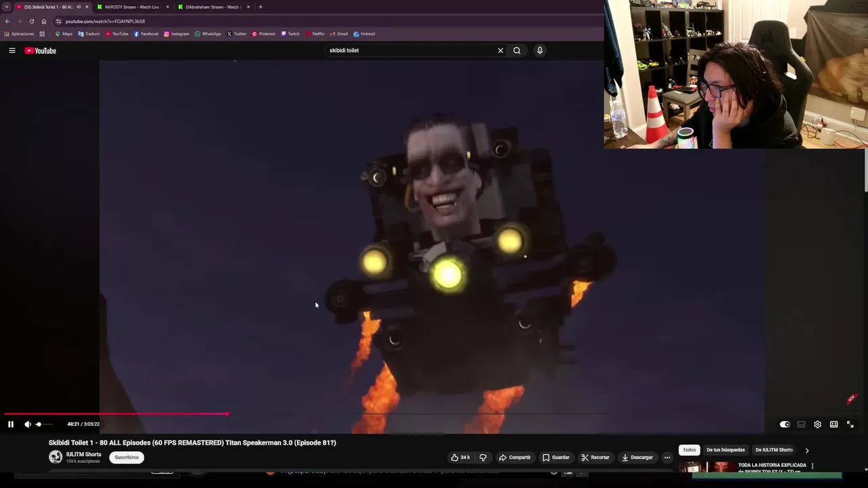This screenshot has height=488, width=868.
Task: Open the Netflix bookmark
Action: tap(315, 34)
